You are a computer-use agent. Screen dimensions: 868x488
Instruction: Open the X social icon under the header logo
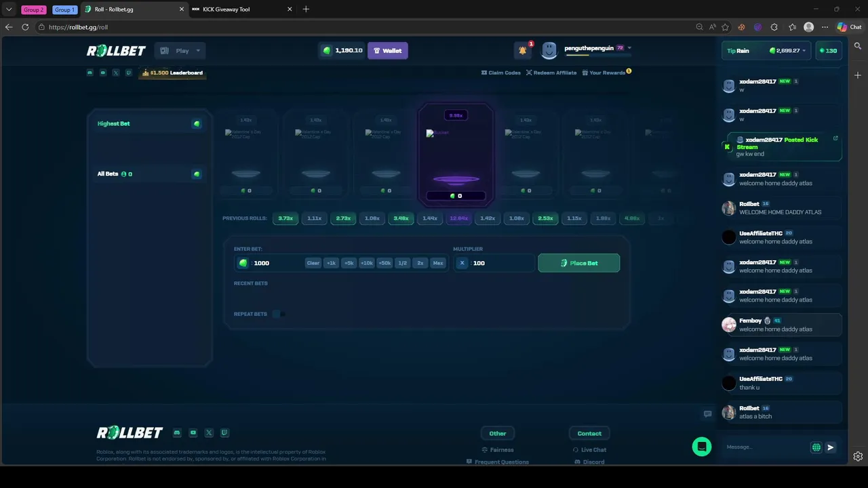coord(116,73)
